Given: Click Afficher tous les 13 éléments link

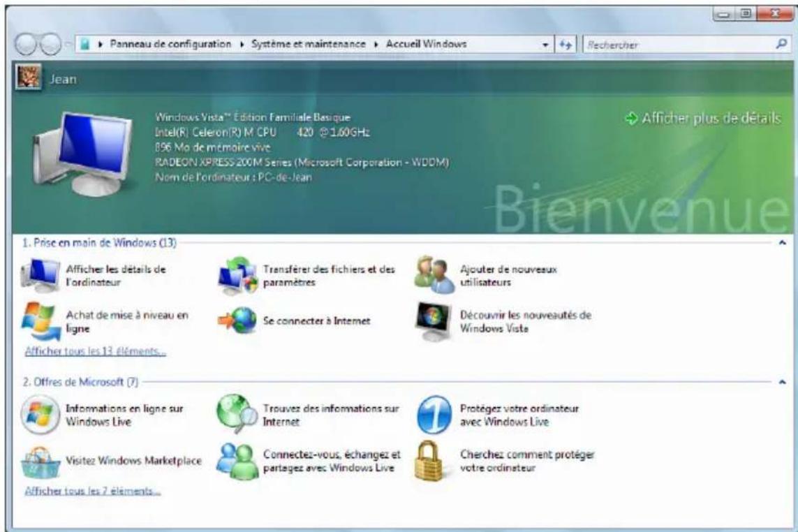Looking at the screenshot, I should tap(95, 351).
